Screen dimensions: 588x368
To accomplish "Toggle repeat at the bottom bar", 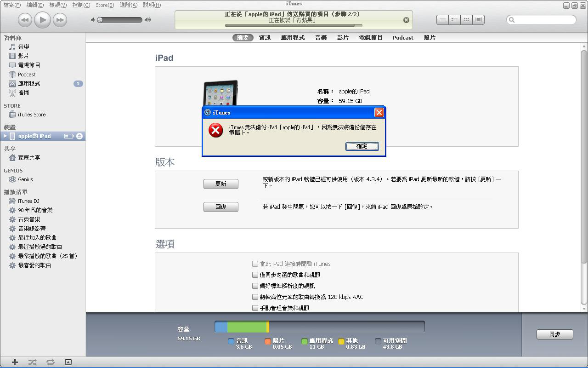I will pos(50,362).
